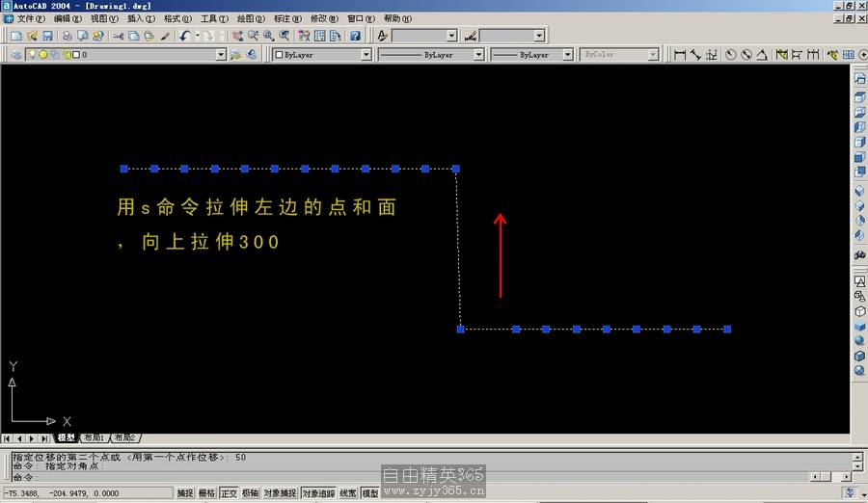Image resolution: width=868 pixels, height=503 pixels.
Task: Click the Save icon in the toolbar
Action: click(x=47, y=36)
